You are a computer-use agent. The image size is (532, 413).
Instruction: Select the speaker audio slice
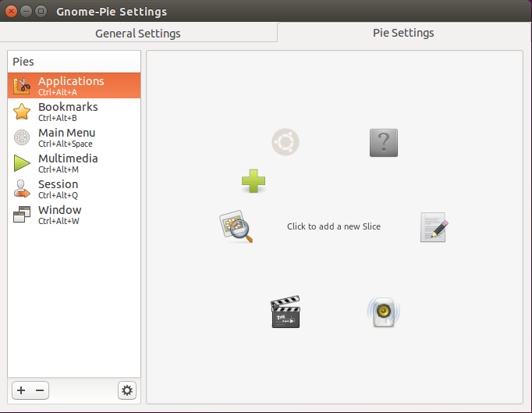tap(383, 312)
